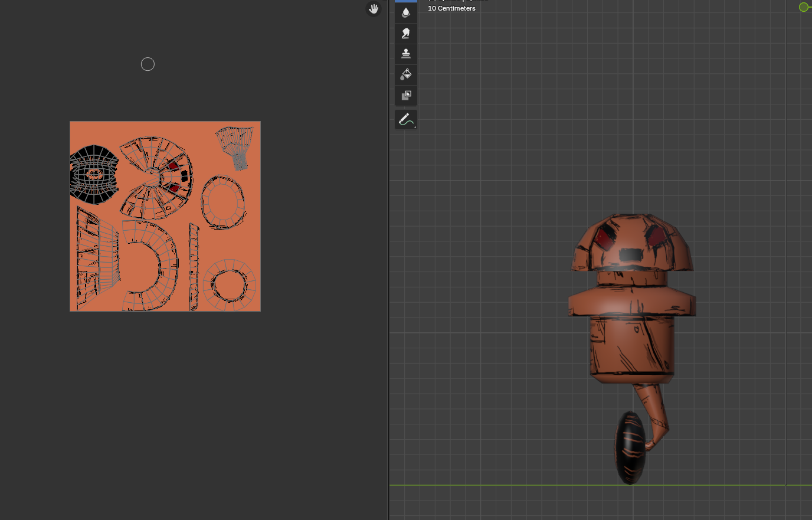This screenshot has height=520, width=812.
Task: Activate the Annotate pencil tool
Action: pyautogui.click(x=406, y=119)
